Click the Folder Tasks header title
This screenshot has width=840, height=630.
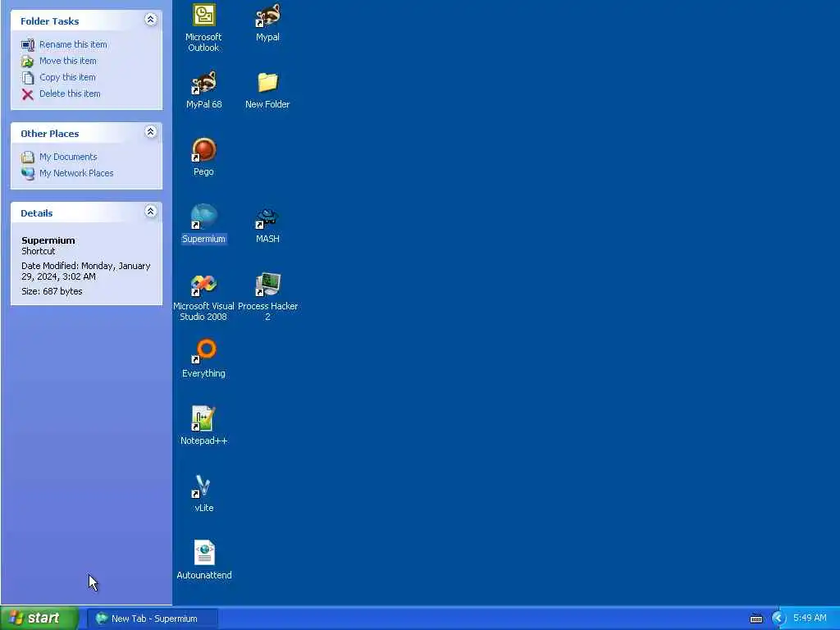pos(50,21)
